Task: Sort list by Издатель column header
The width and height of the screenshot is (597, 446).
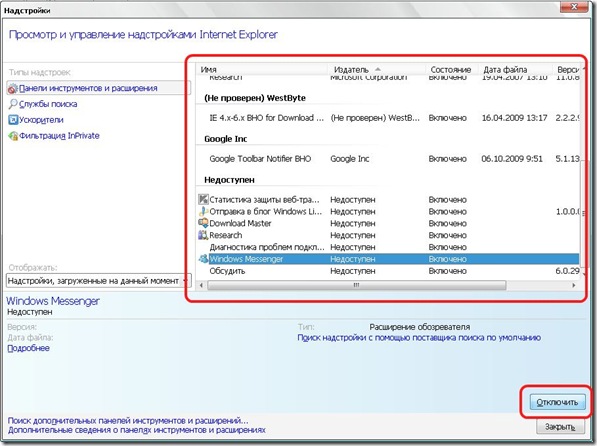Action: click(x=376, y=70)
